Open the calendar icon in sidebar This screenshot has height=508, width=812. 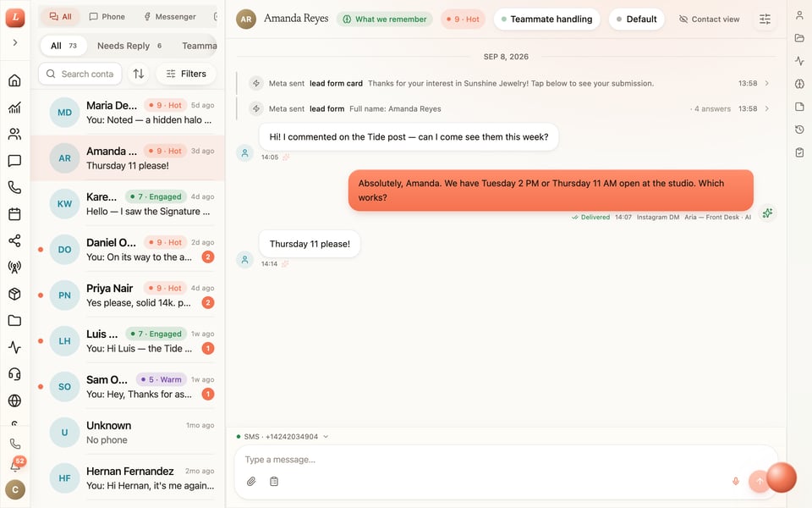point(14,214)
